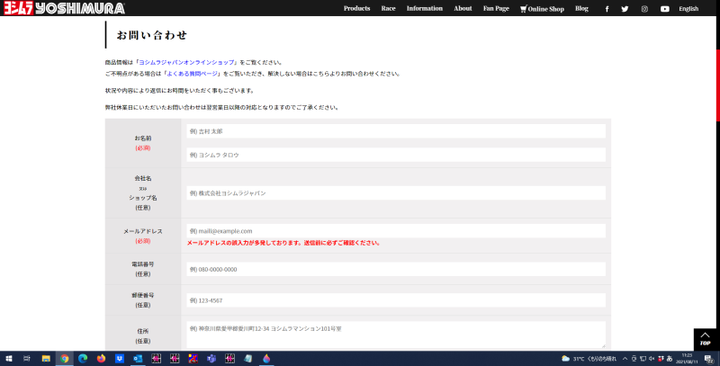The width and height of the screenshot is (720, 366).
Task: Open the Yoshimura Instagram icon
Action: (x=644, y=9)
